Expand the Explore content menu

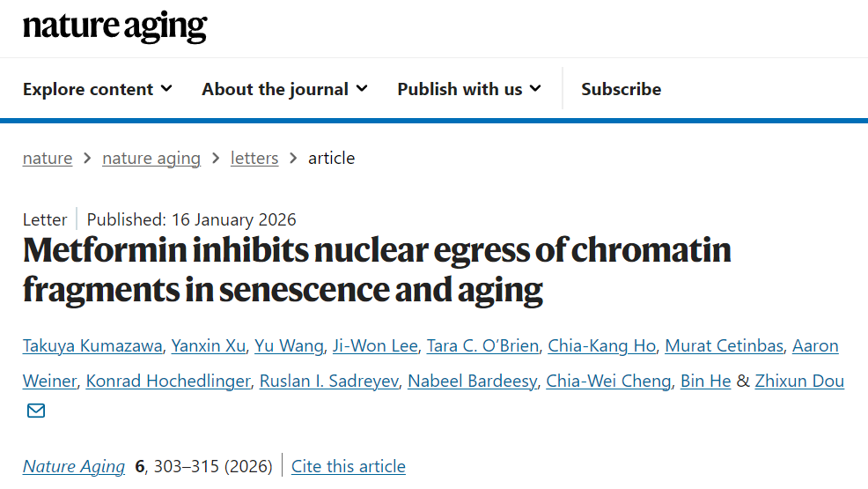pos(97,89)
